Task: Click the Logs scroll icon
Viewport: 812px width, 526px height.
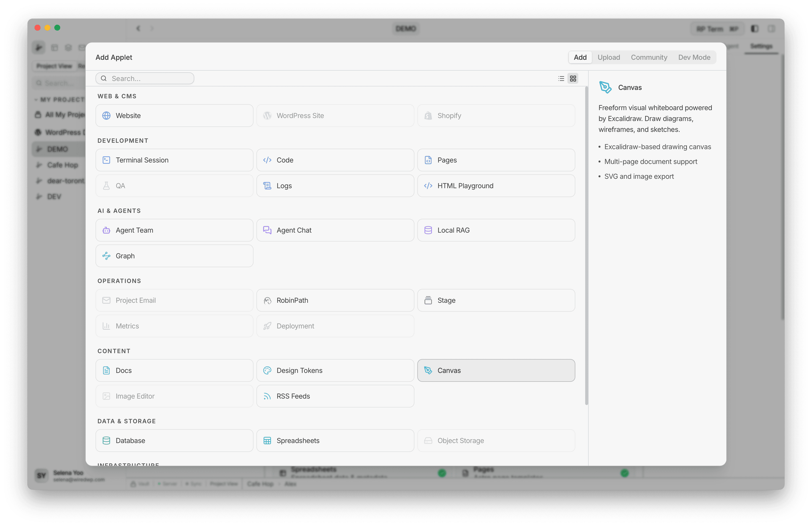Action: pos(267,186)
